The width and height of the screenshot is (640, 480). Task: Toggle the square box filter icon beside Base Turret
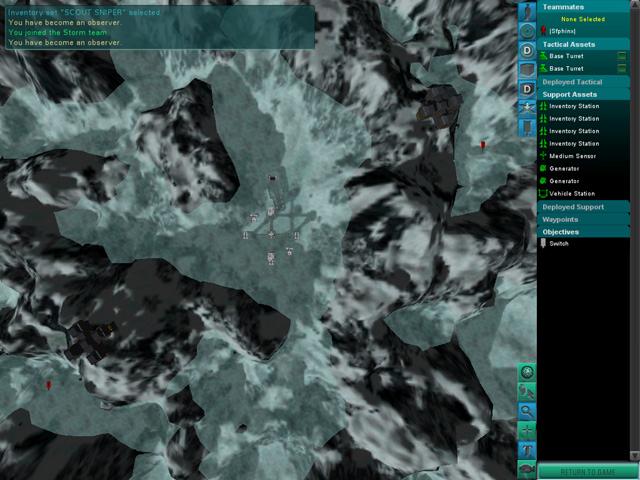[527, 70]
